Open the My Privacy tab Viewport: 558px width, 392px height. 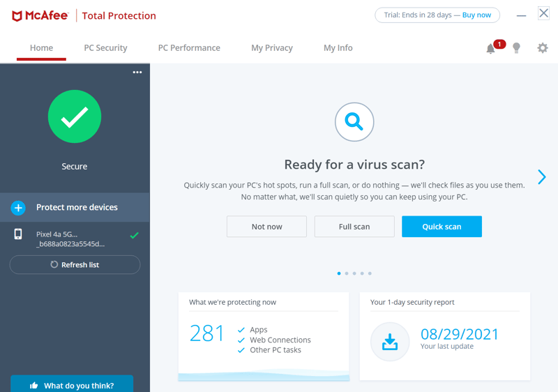click(x=272, y=48)
